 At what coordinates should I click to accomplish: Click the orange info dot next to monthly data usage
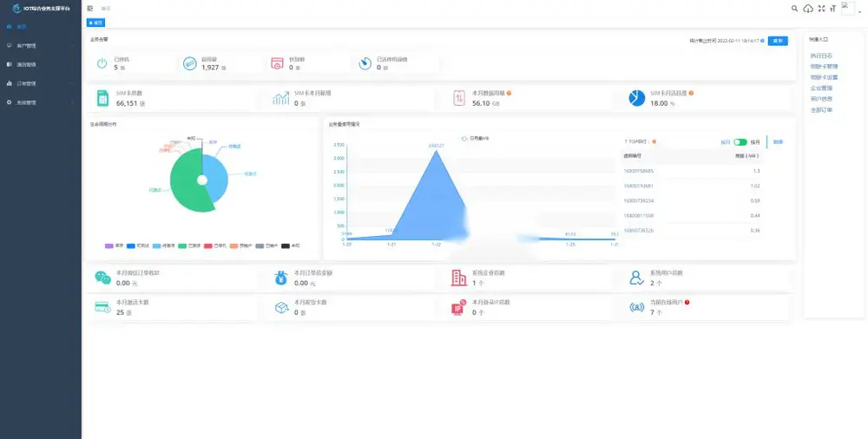(x=509, y=93)
